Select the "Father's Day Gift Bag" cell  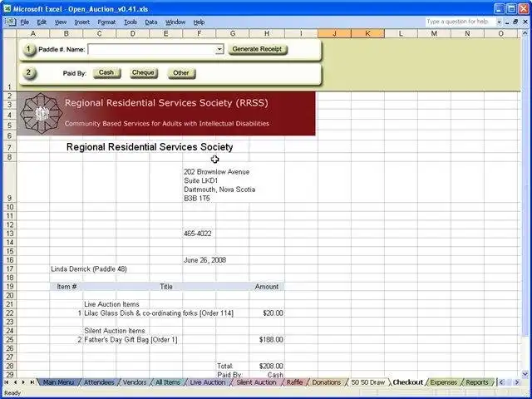click(x=131, y=340)
